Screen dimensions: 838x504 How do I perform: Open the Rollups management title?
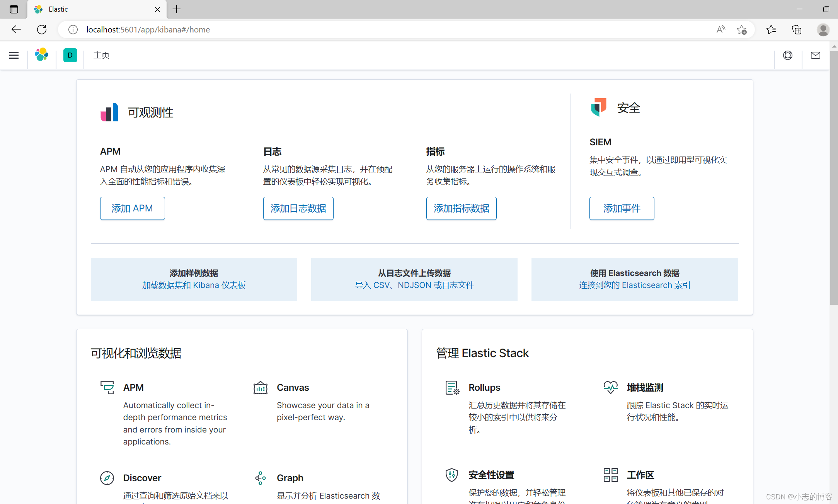coord(484,388)
